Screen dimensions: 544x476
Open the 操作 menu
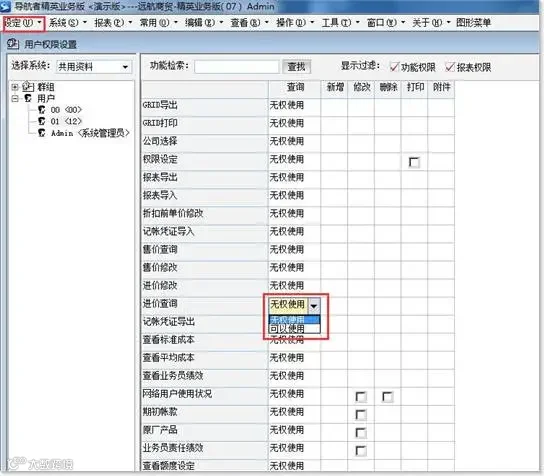[295, 23]
